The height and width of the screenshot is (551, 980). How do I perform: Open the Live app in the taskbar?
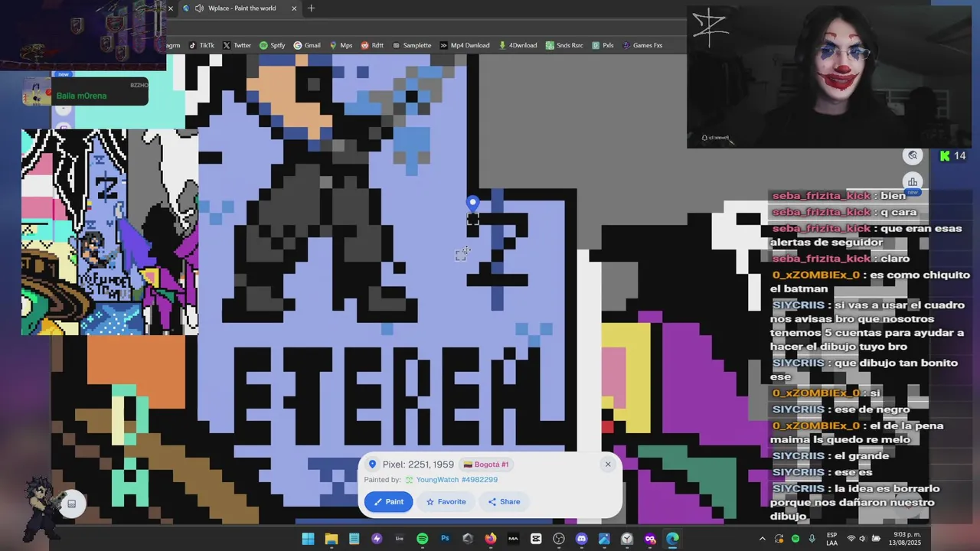(399, 539)
